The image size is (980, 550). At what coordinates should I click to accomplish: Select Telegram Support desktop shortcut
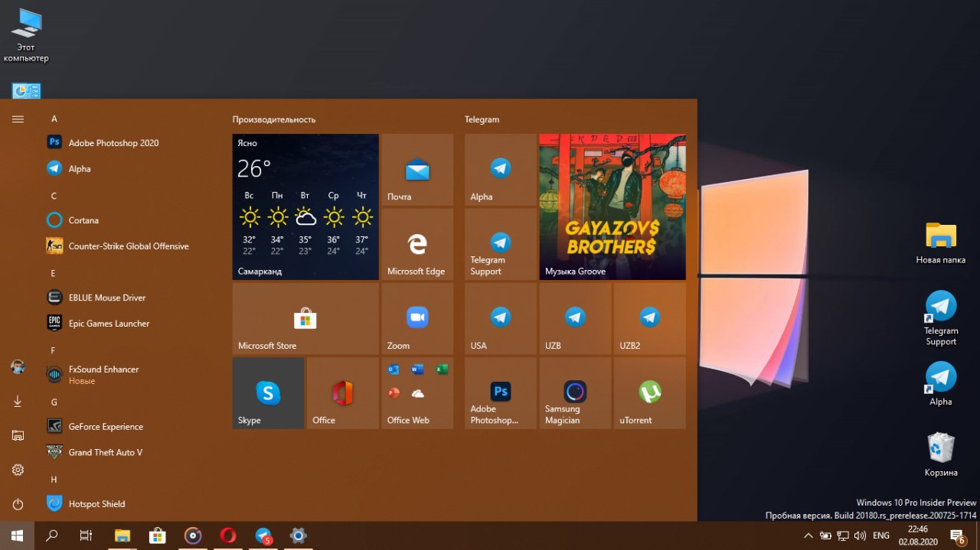(941, 318)
